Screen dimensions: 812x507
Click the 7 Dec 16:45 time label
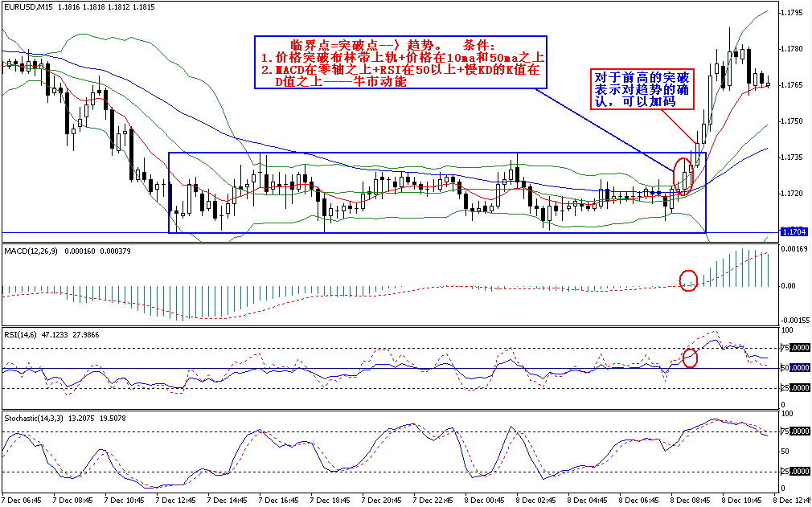click(279, 501)
